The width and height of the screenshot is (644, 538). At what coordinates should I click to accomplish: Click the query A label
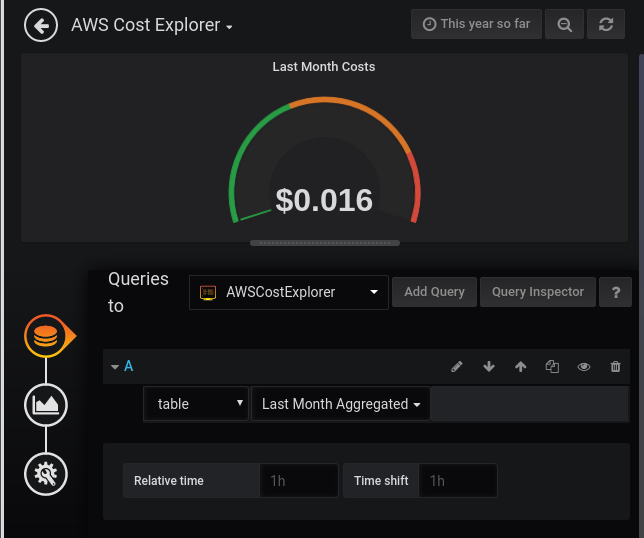coord(129,366)
